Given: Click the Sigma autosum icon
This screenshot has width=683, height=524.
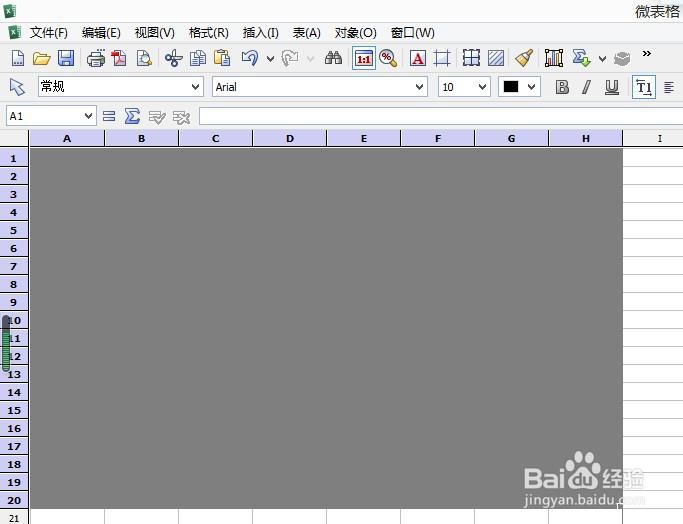Looking at the screenshot, I should tap(132, 116).
